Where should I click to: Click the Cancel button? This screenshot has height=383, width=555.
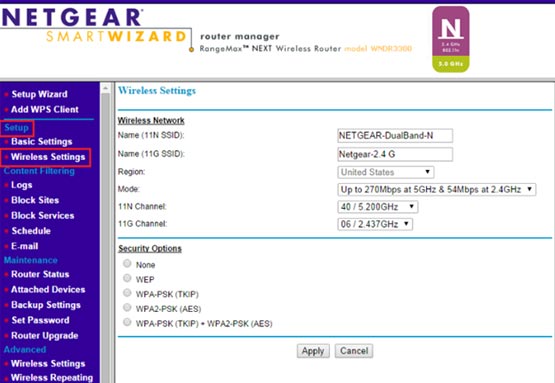pyautogui.click(x=354, y=351)
